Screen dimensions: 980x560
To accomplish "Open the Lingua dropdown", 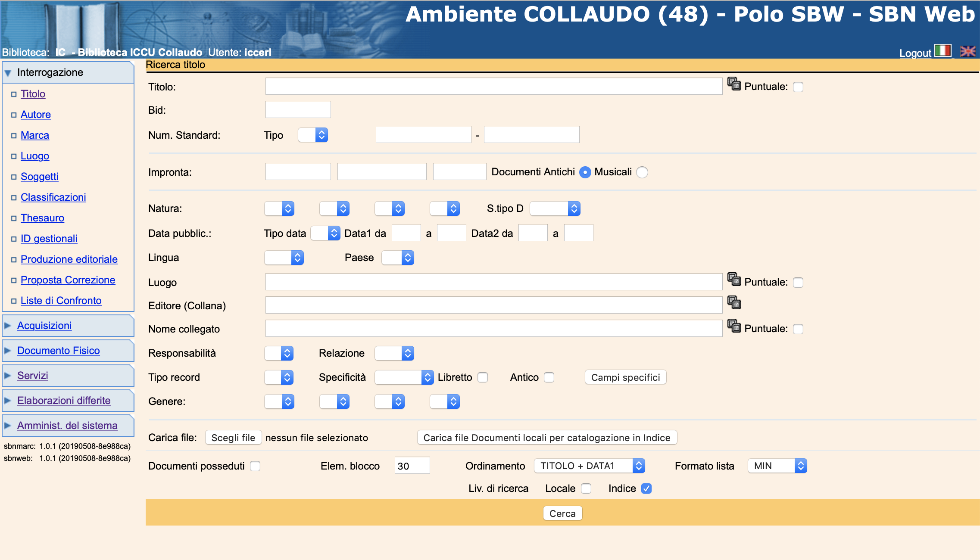I will [x=284, y=258].
